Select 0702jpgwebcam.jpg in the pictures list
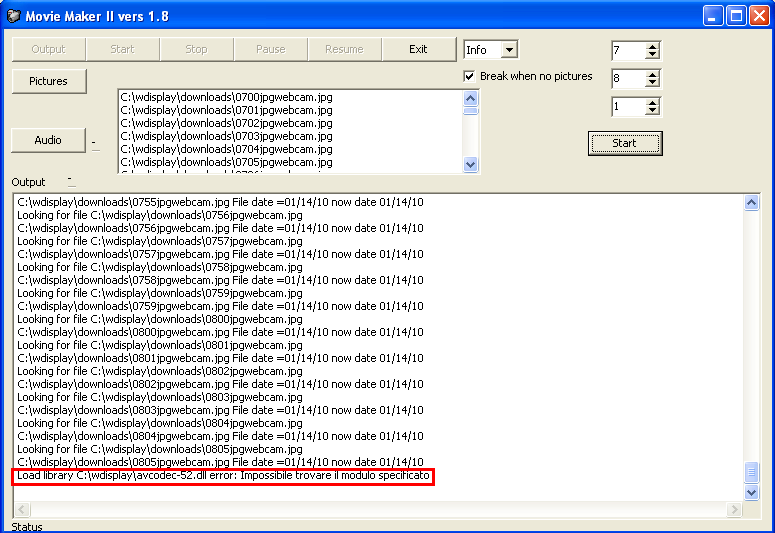Viewport: 775px width, 533px height. tap(226, 123)
